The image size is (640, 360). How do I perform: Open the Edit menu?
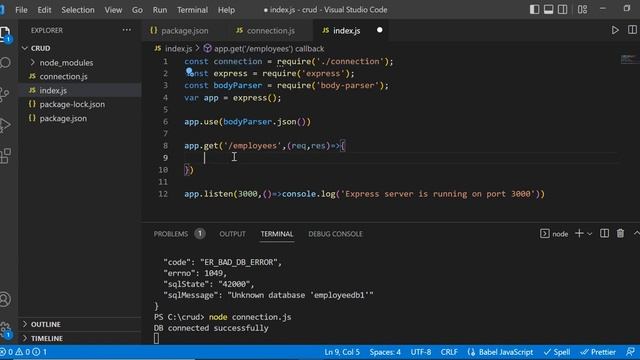(x=44, y=10)
